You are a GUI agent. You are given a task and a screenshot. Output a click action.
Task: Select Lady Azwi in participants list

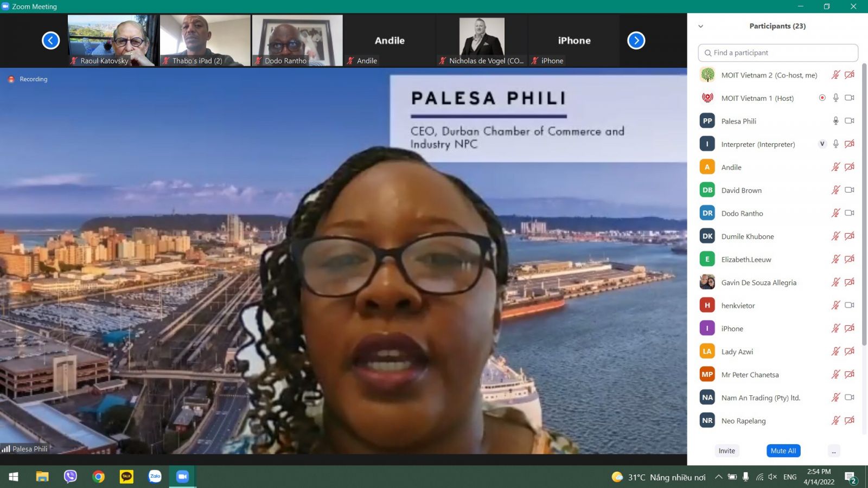point(737,352)
